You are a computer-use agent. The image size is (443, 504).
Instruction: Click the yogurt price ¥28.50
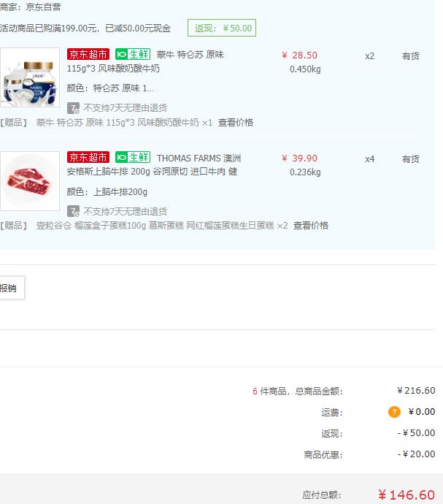point(300,56)
